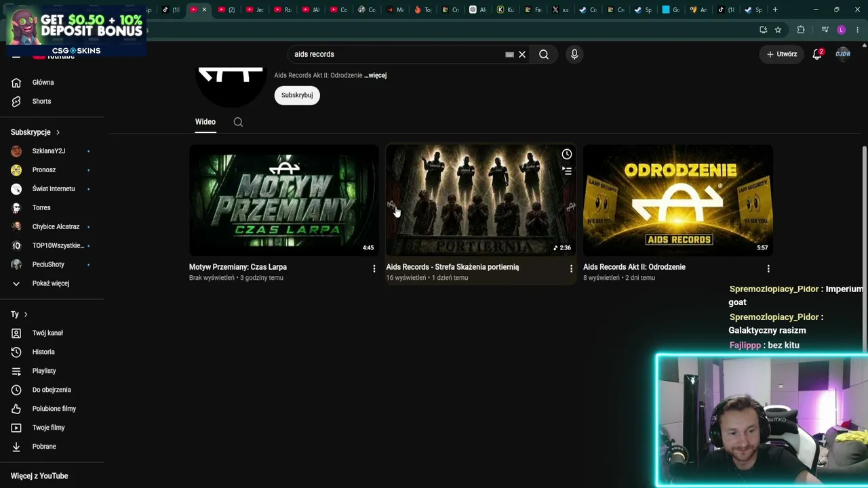Expand Subskrypcje section chevron
This screenshot has height=488, width=868.
click(58, 132)
